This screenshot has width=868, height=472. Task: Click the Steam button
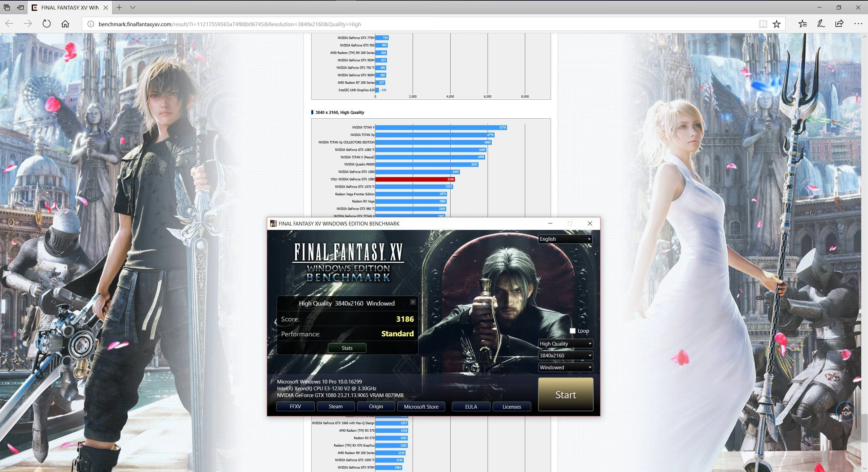pos(336,406)
